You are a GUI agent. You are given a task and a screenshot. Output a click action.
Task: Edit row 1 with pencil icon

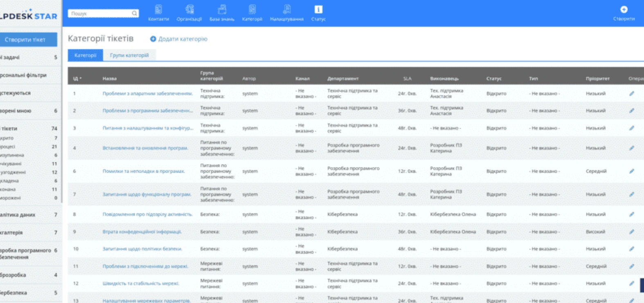point(632,94)
